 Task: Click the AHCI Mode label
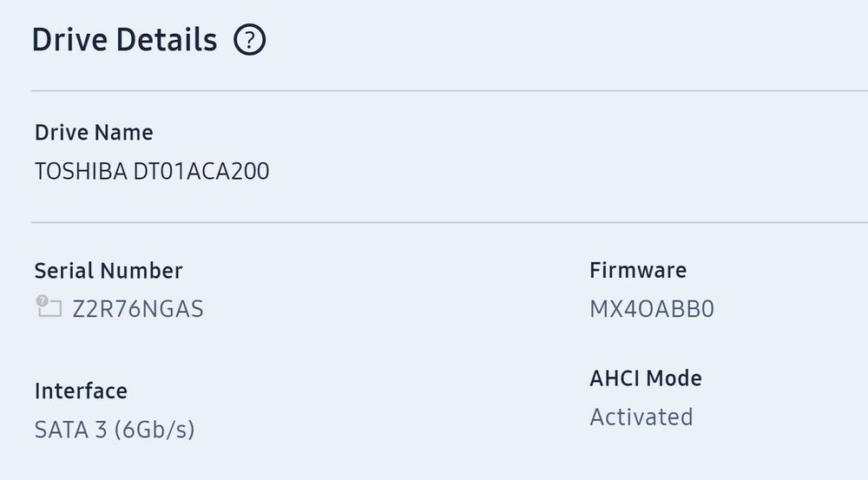tap(646, 378)
